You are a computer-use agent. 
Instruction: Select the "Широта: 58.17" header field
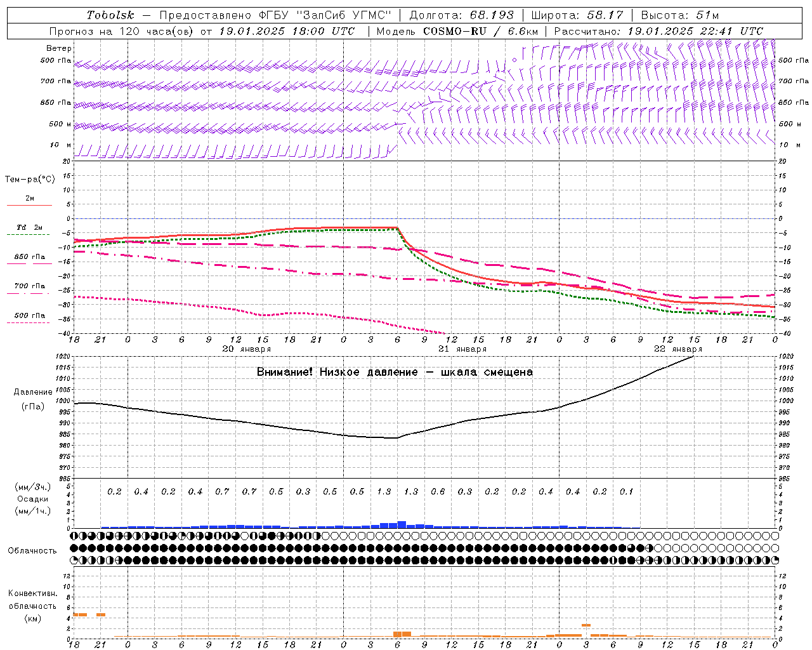577,15
